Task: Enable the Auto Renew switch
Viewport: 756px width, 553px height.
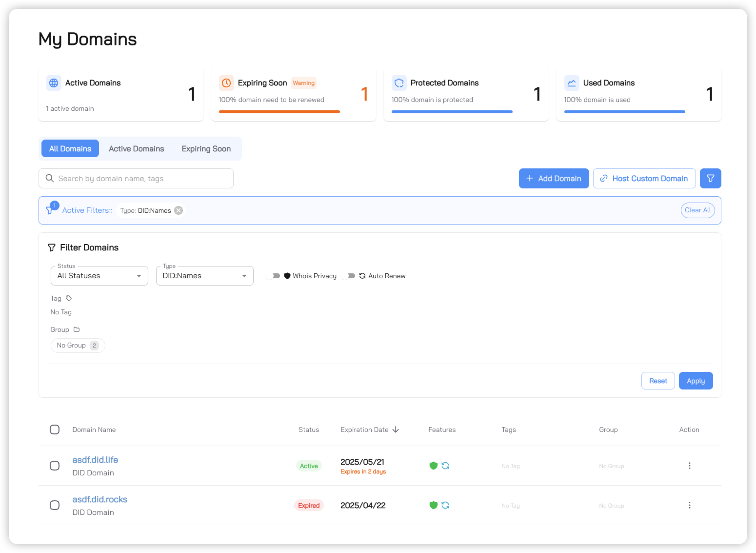Action: click(349, 276)
